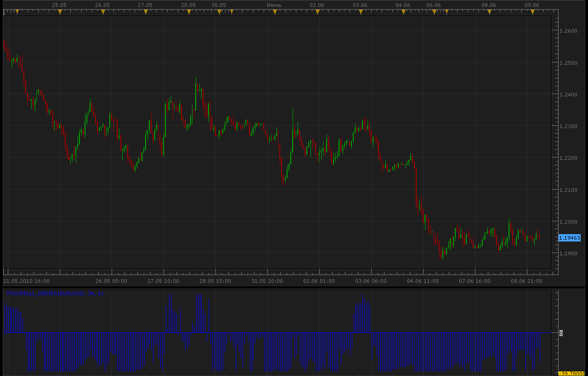Select the yellow triangle marker under 27.05
The image size is (588, 376).
point(146,12)
